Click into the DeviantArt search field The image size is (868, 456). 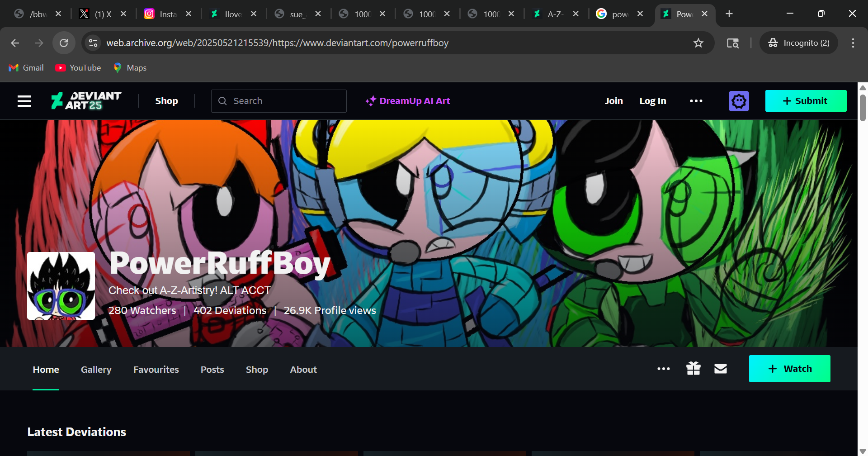coord(285,101)
